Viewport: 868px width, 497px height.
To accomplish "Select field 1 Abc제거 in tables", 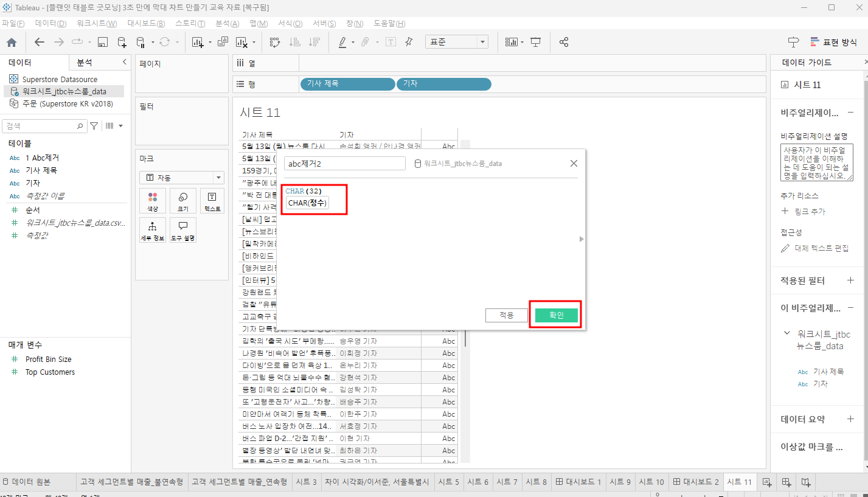I will (42, 158).
